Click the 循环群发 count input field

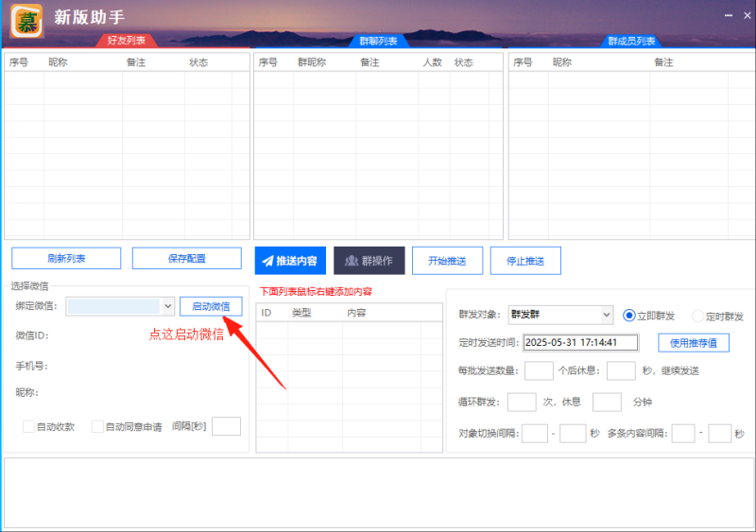[522, 402]
